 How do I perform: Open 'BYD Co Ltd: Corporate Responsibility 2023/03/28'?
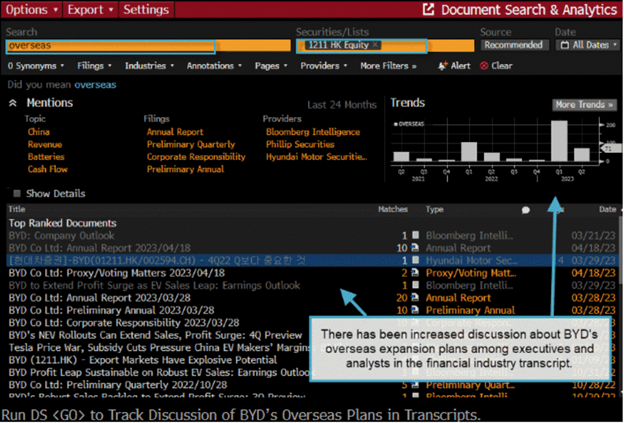124,323
